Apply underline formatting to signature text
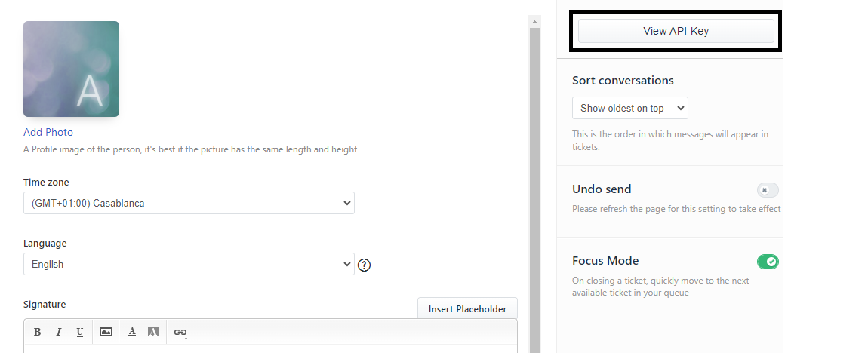 click(x=79, y=332)
